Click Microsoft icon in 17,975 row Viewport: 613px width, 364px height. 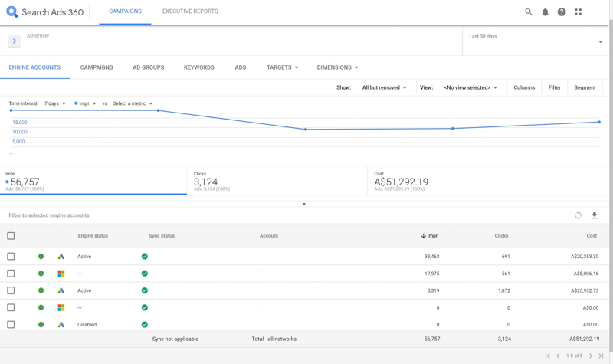(x=61, y=274)
